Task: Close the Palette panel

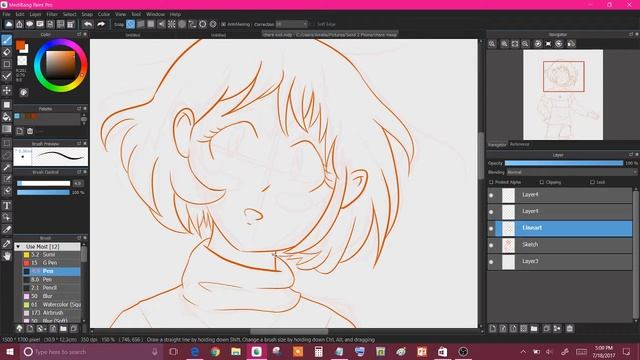Action: 85,109
